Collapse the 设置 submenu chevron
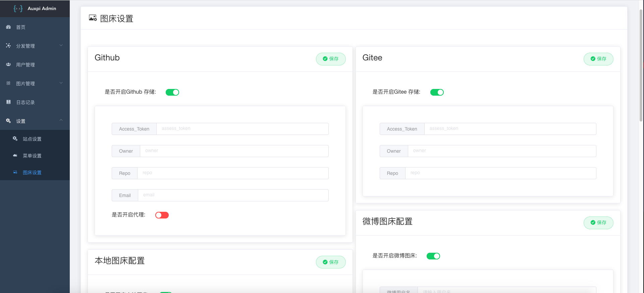The image size is (644, 293). [61, 120]
